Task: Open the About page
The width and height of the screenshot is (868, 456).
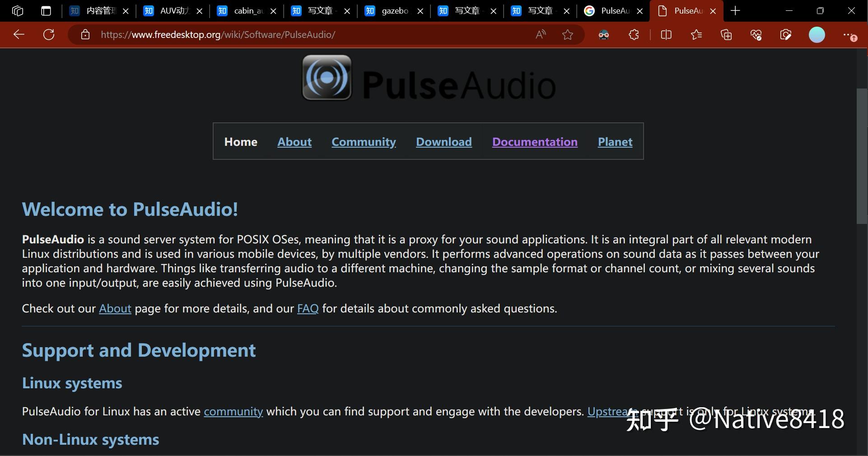Action: [294, 141]
